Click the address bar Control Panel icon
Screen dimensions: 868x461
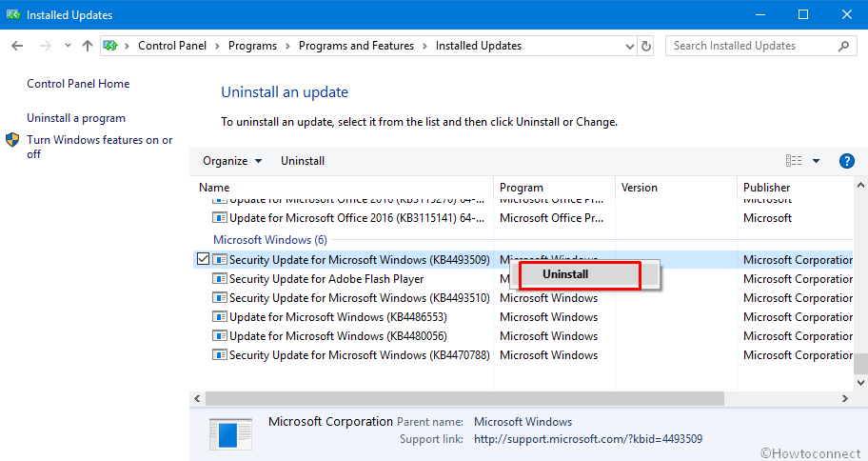[x=110, y=46]
